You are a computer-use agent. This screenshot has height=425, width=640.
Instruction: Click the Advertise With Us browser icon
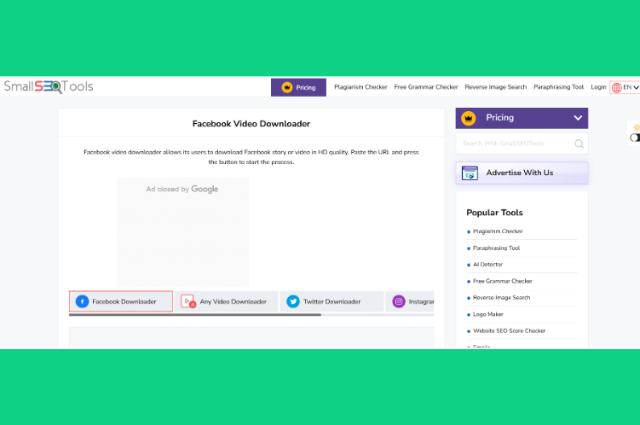click(x=470, y=173)
